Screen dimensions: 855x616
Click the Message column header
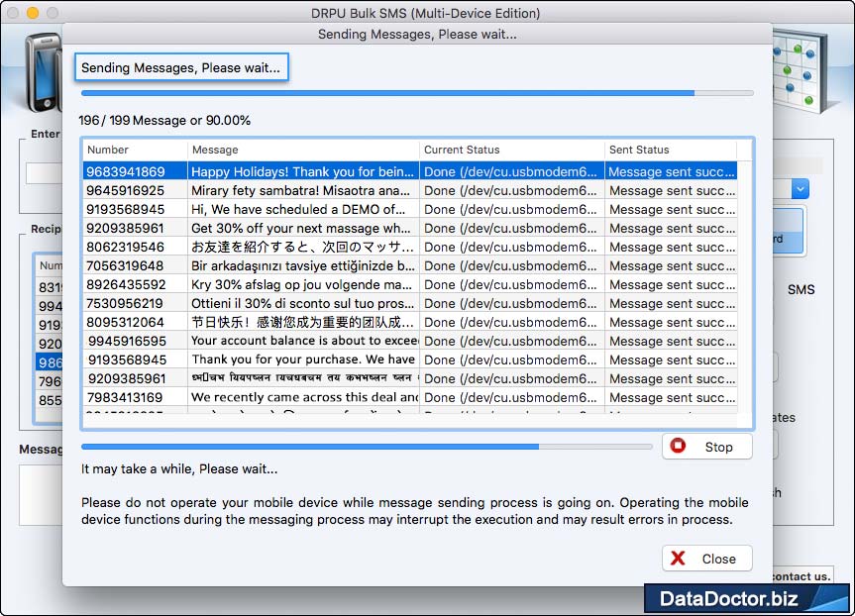[303, 150]
